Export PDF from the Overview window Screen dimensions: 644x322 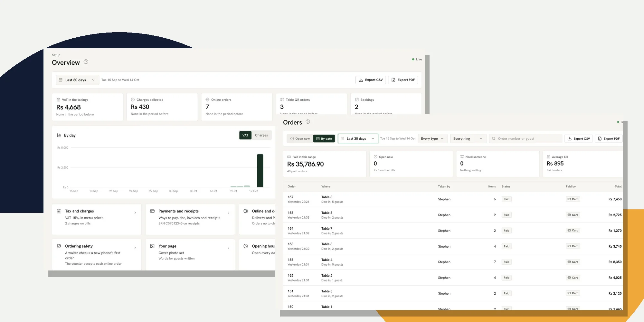pos(403,80)
